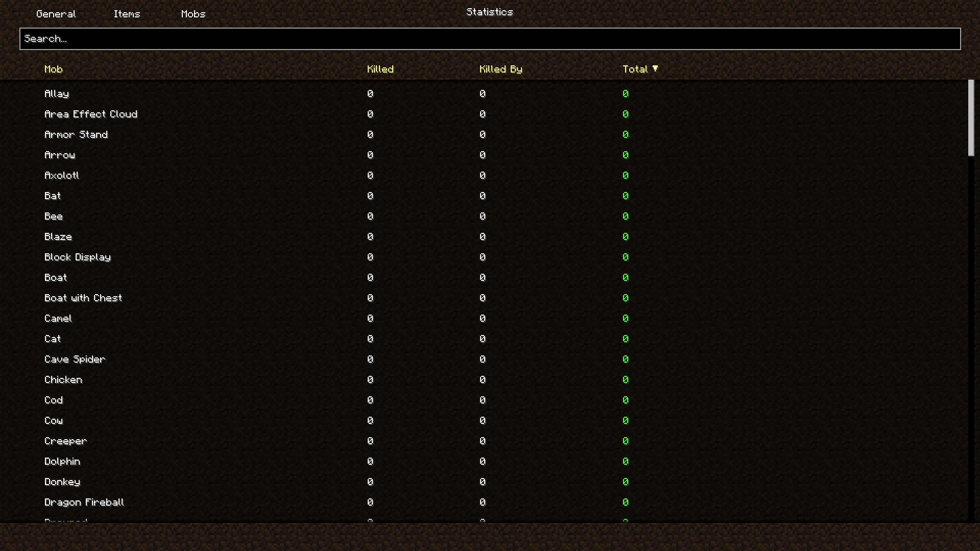The height and width of the screenshot is (551, 980).
Task: Click the Armor Stand entry
Action: (x=76, y=134)
